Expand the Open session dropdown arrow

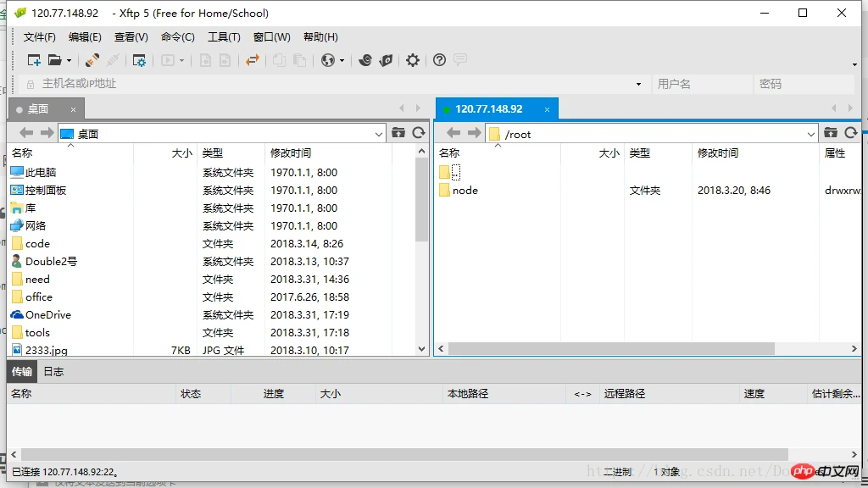pyautogui.click(x=69, y=60)
